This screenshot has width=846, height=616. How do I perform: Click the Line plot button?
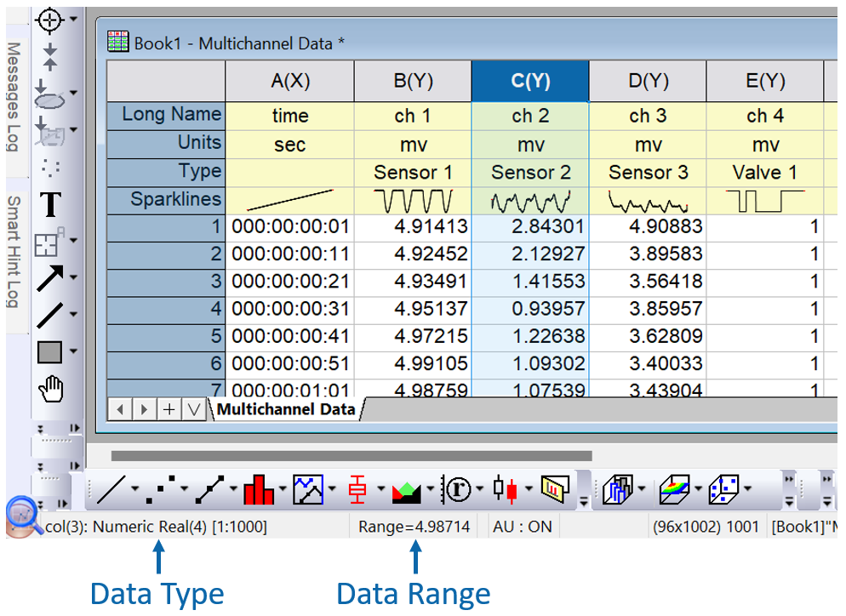tap(111, 489)
